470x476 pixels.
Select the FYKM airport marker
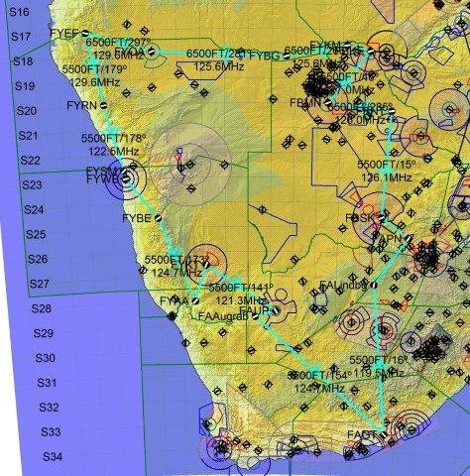(347, 45)
